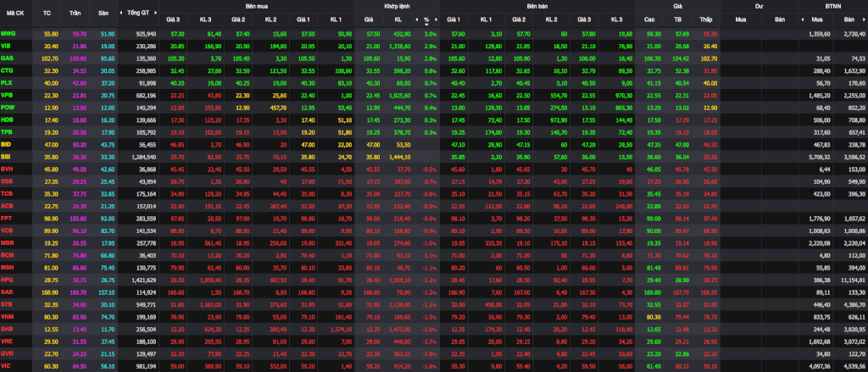Click Giá 1 header under Bên bán
This screenshot has width=868, height=372.
pos(454,19)
